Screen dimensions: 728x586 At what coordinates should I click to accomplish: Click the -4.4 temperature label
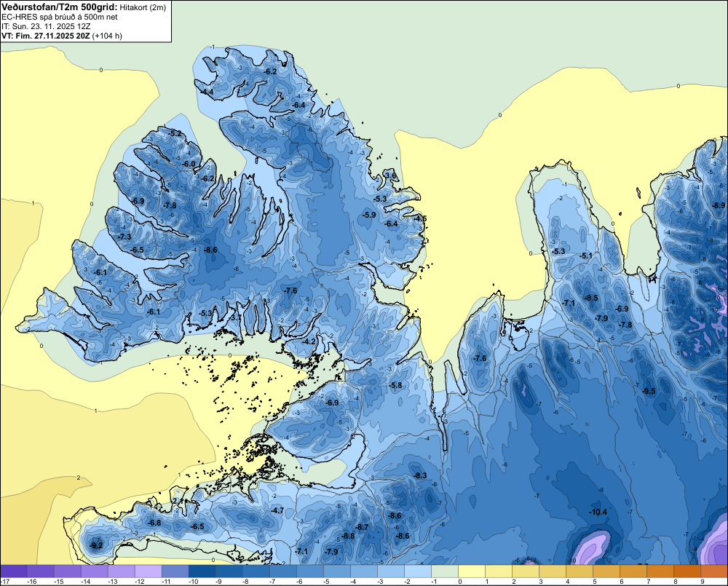coord(207,92)
